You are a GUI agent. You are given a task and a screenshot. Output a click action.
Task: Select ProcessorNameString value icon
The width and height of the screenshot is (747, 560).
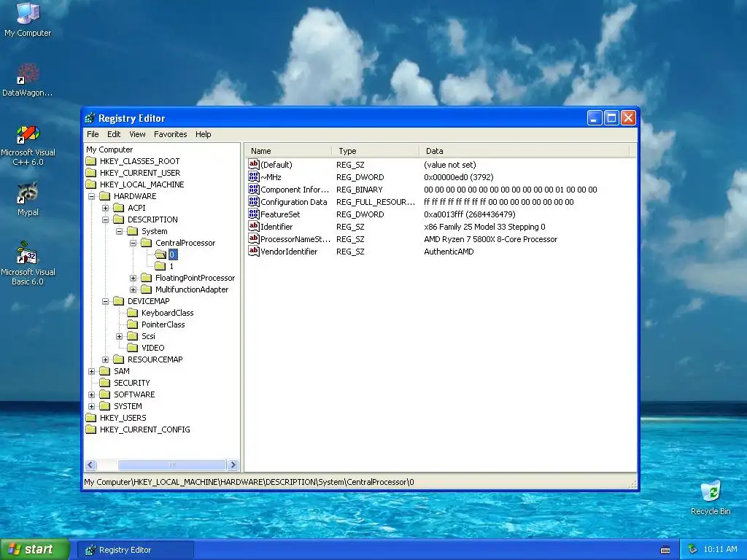(253, 238)
